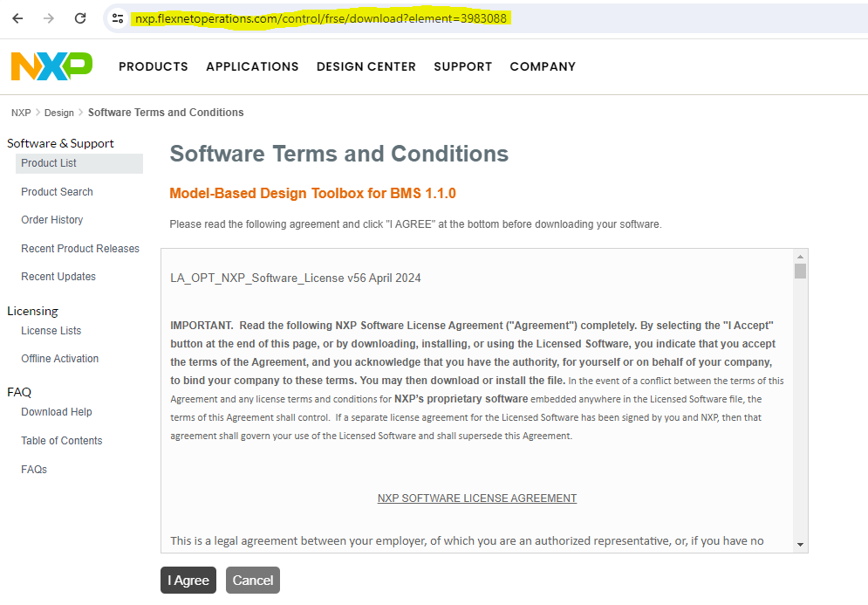This screenshot has height=605, width=868.
Task: Click the license agreement scrollbar thumb
Action: pos(800,271)
